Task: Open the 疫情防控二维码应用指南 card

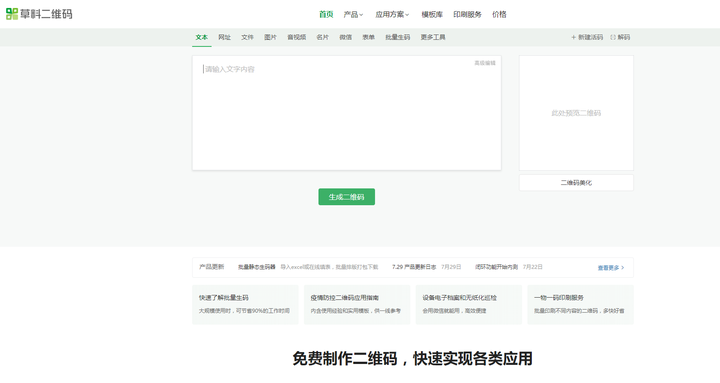Action: pyautogui.click(x=357, y=304)
